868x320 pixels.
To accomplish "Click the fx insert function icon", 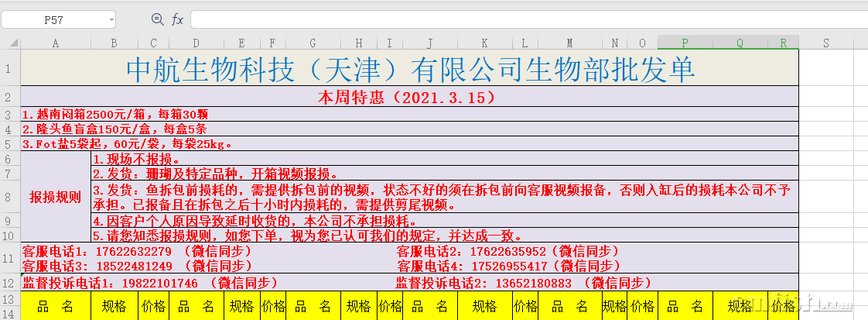I will [x=177, y=20].
